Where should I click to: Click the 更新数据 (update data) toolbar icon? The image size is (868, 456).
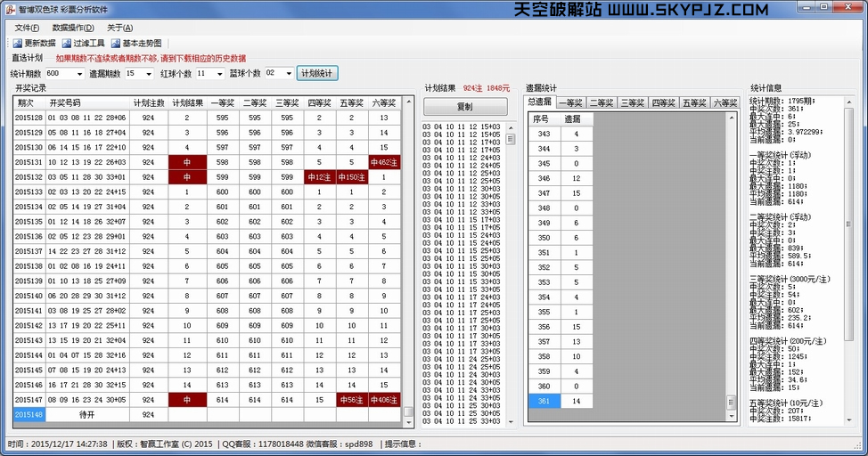(17, 43)
